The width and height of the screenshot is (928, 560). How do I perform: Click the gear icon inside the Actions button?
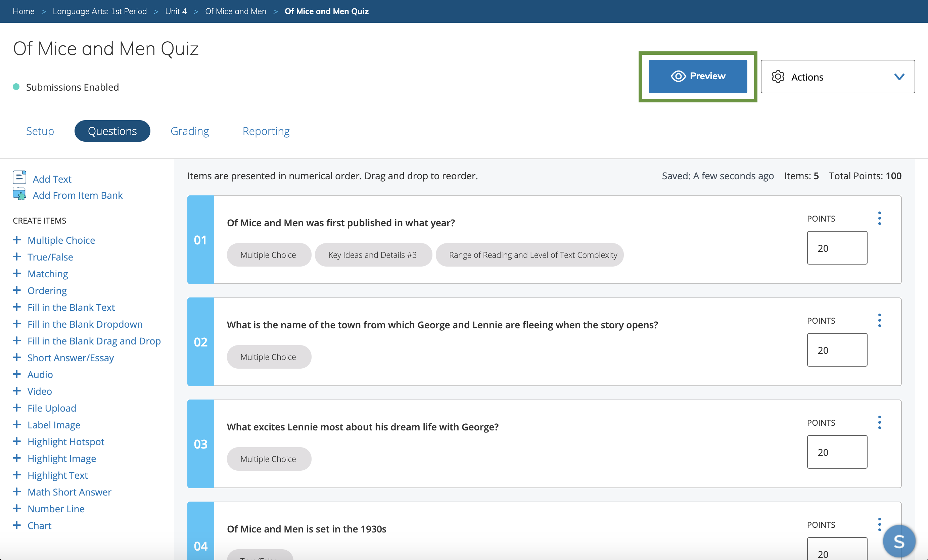point(779,77)
